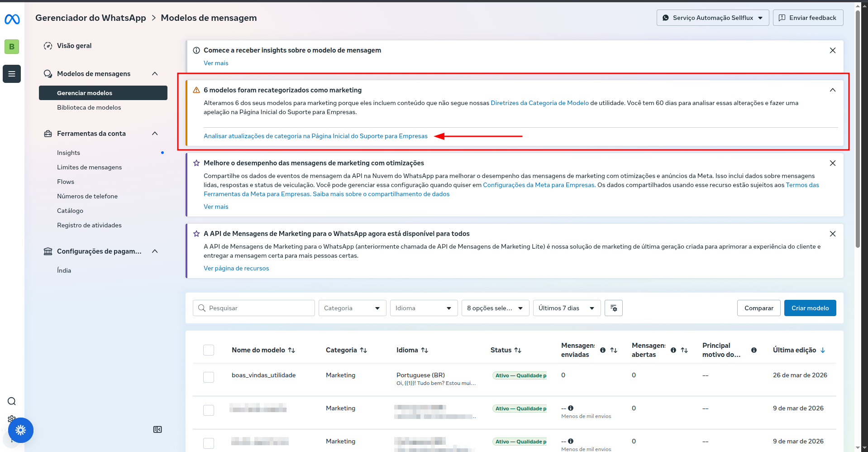Open the Últimos 7 dias date dropdown
The height and width of the screenshot is (452, 868).
[567, 308]
